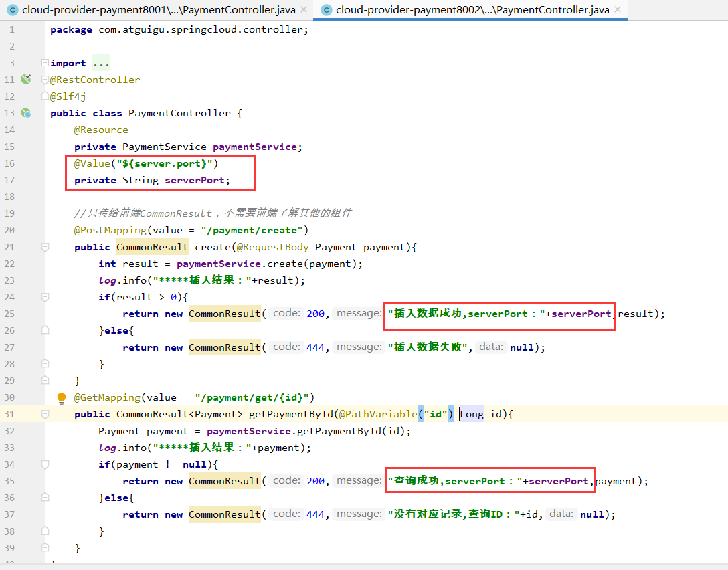The width and height of the screenshot is (728, 570).
Task: Close the cloud-provider-payment8001 PaymentController tab
Action: pyautogui.click(x=304, y=10)
